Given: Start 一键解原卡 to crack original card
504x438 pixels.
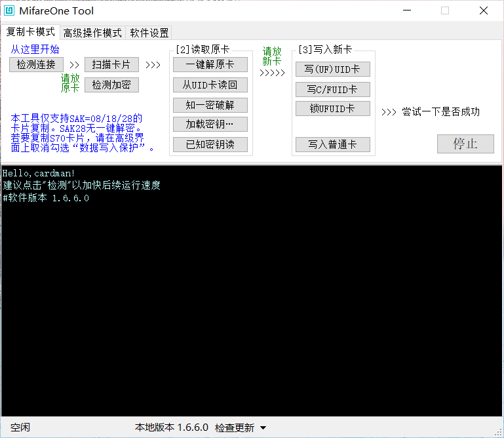Looking at the screenshot, I should pyautogui.click(x=210, y=65).
